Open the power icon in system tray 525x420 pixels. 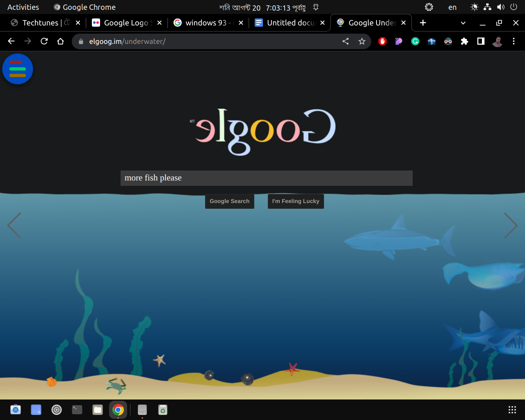pos(514,7)
